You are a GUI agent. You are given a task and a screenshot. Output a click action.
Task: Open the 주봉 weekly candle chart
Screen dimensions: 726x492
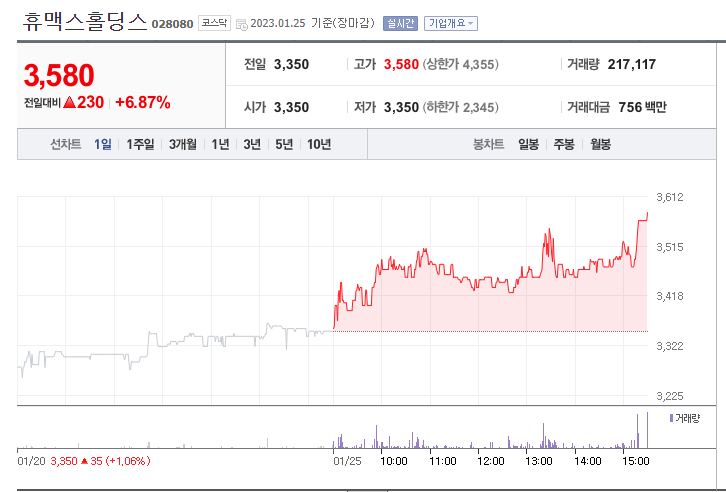click(x=564, y=144)
